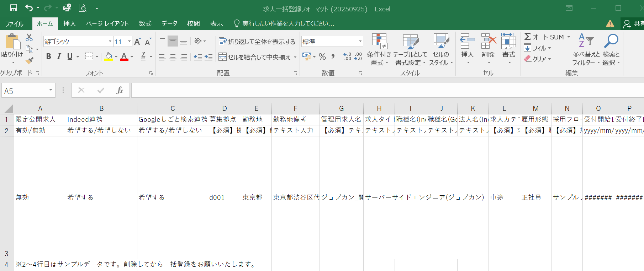Click the insert function fx icon
The height and width of the screenshot is (271, 644).
[120, 91]
